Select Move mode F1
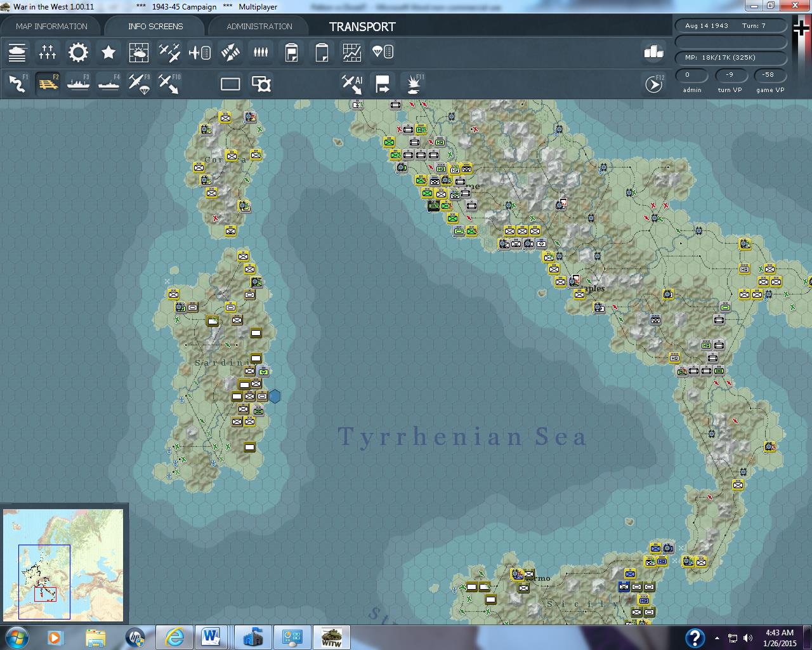This screenshot has height=650, width=812. click(x=17, y=84)
